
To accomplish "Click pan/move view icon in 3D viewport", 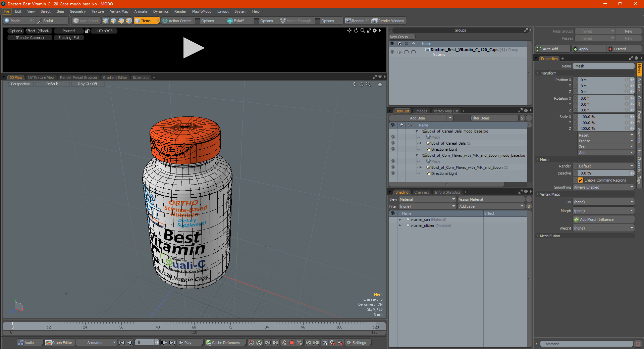I will (355, 84).
